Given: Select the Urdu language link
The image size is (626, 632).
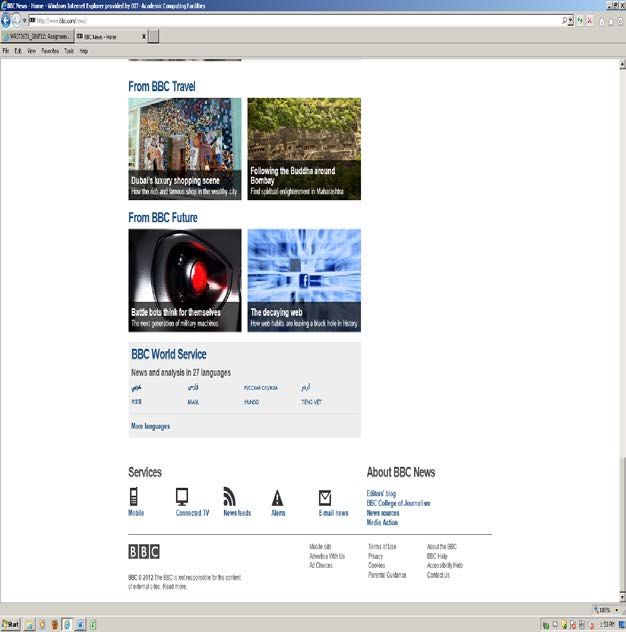Looking at the screenshot, I should coord(306,387).
